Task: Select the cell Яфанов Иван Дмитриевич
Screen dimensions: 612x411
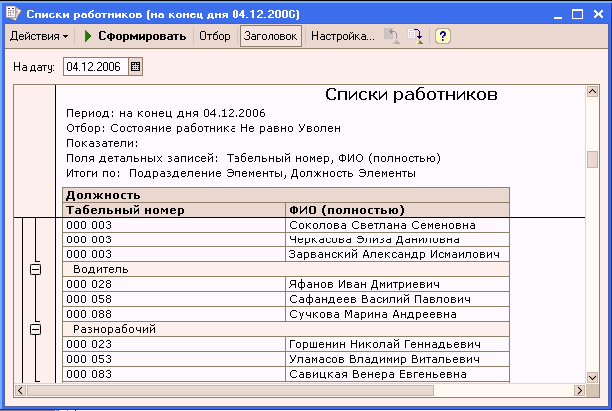Action: pos(396,285)
